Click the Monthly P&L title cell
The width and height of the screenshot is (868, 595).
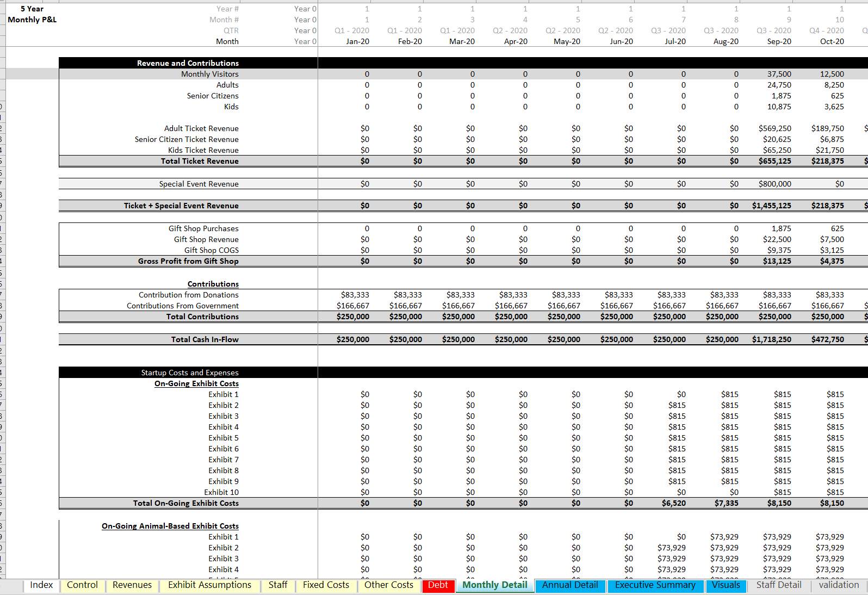[32, 20]
